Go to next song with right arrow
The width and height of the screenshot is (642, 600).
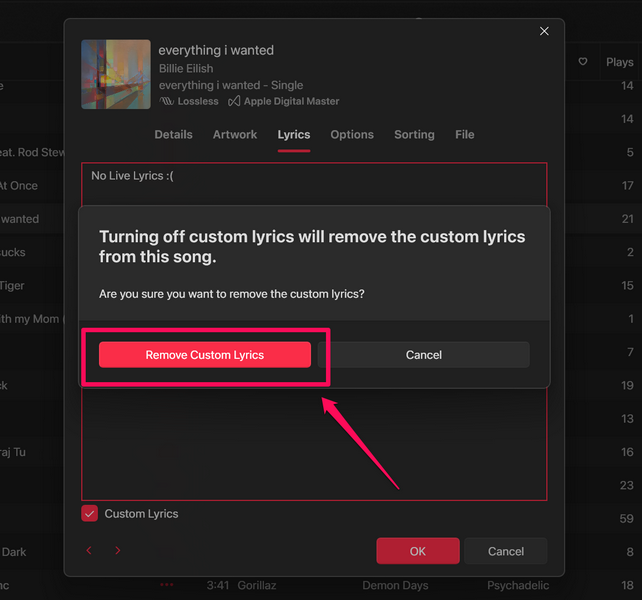click(118, 551)
